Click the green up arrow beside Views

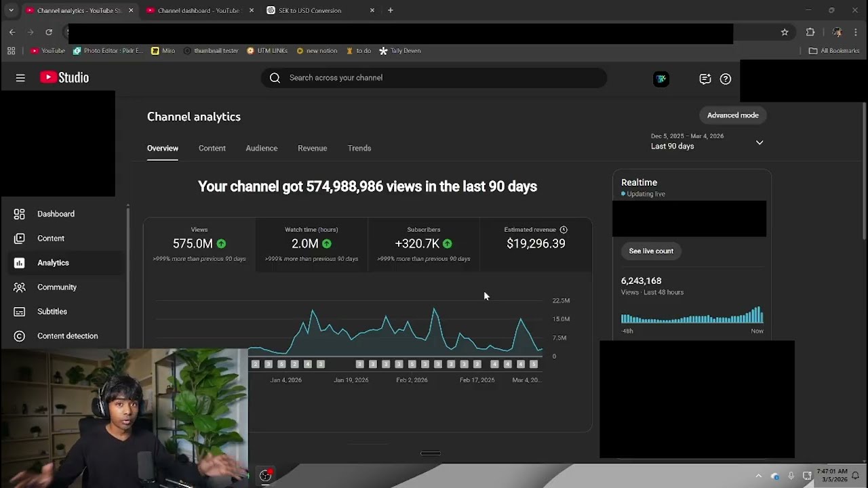[221, 243]
